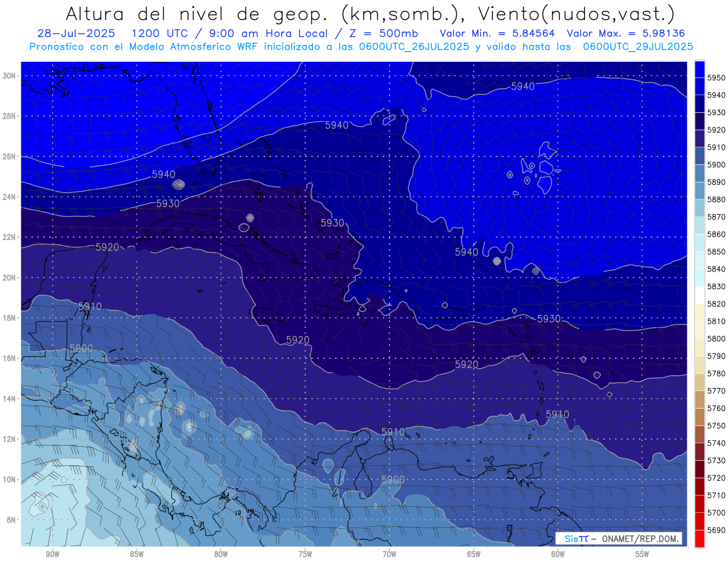Click the '26N' latitude axis label
The height and width of the screenshot is (562, 728).
pos(9,156)
